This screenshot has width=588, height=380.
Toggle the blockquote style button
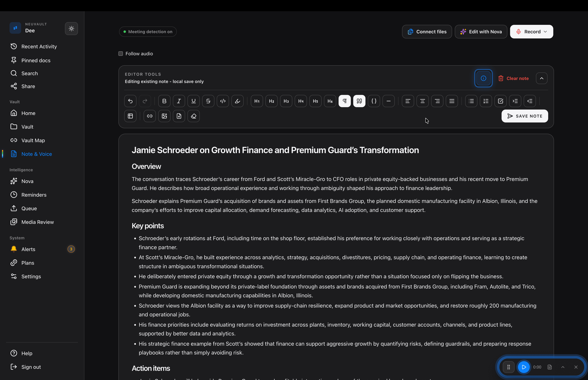click(359, 101)
